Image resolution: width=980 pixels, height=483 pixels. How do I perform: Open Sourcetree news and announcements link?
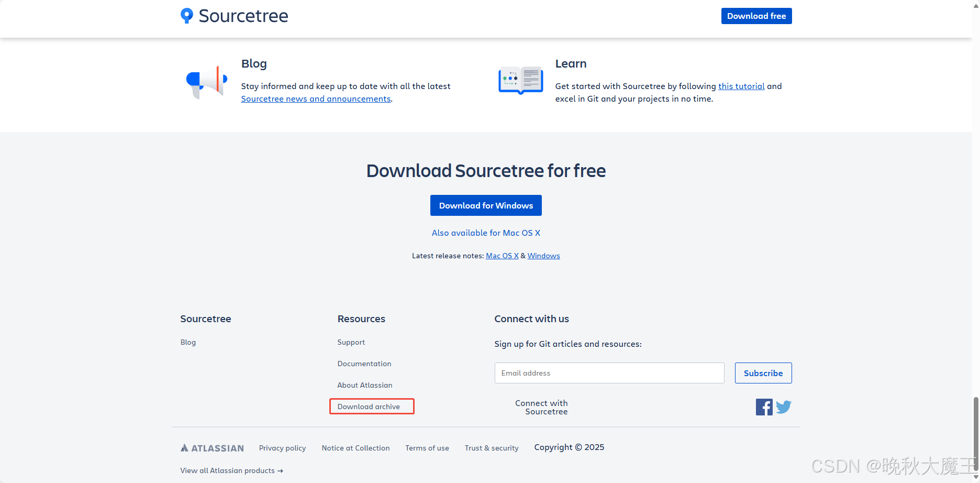[316, 98]
